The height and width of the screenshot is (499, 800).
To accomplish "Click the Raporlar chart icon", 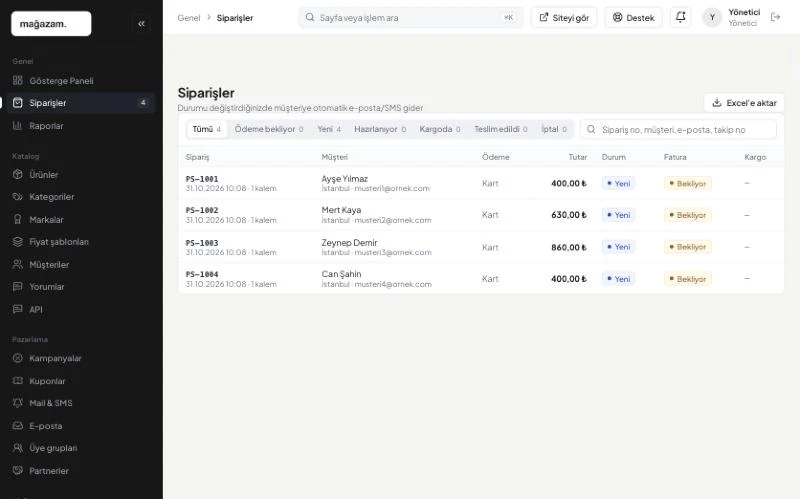I will point(18,126).
